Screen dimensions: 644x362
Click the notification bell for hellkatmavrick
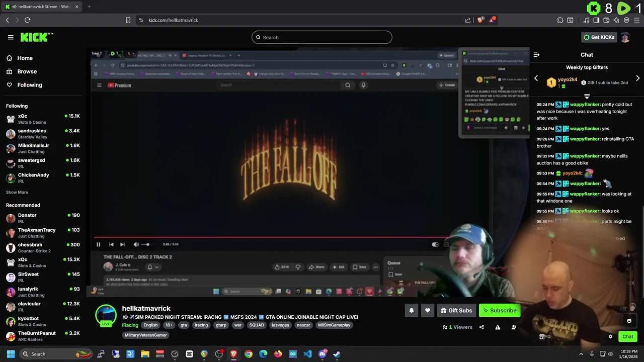click(412, 311)
